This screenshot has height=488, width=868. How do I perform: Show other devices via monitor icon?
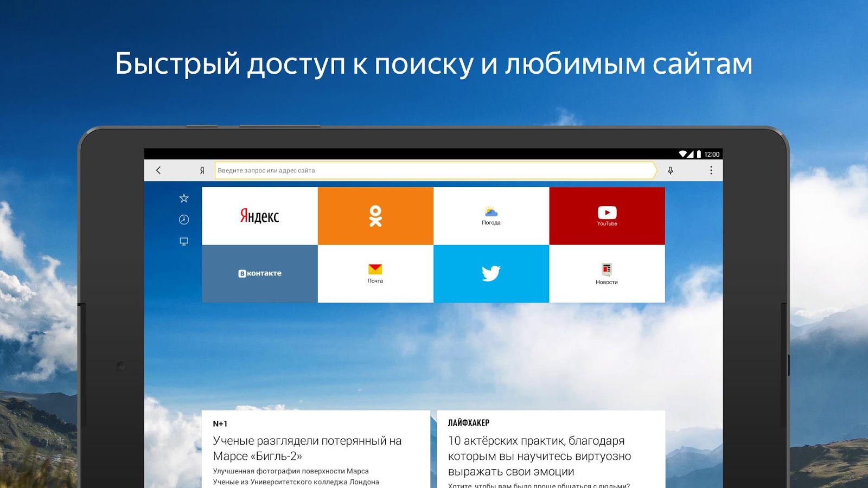point(184,241)
